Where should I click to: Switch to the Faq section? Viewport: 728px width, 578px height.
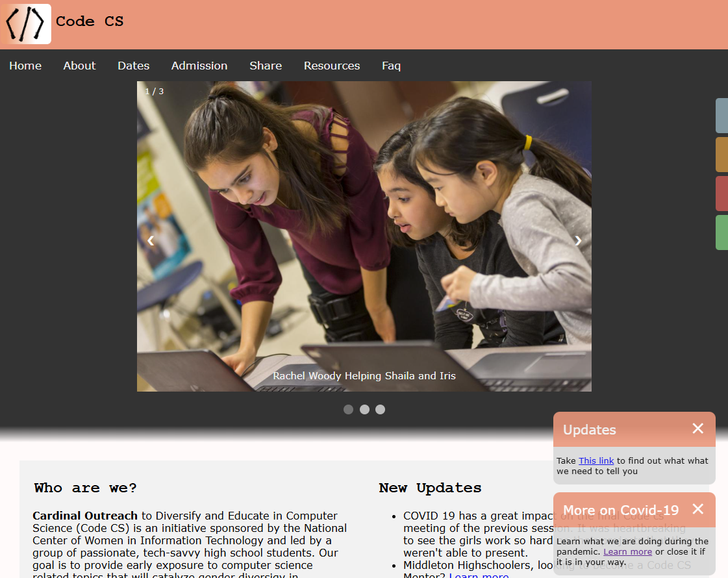click(391, 66)
